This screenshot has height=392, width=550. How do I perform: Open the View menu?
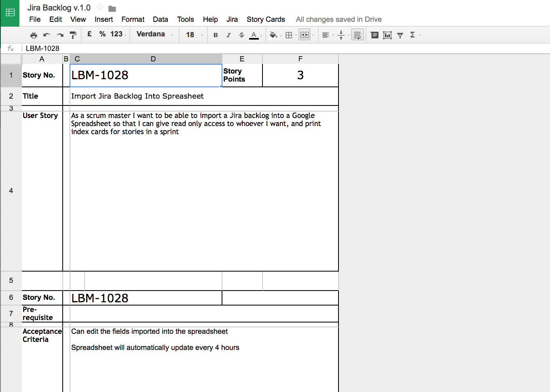pyautogui.click(x=78, y=19)
